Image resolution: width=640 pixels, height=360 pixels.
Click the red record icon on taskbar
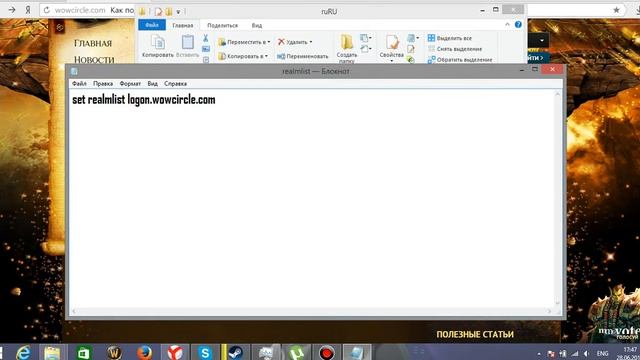(x=327, y=353)
